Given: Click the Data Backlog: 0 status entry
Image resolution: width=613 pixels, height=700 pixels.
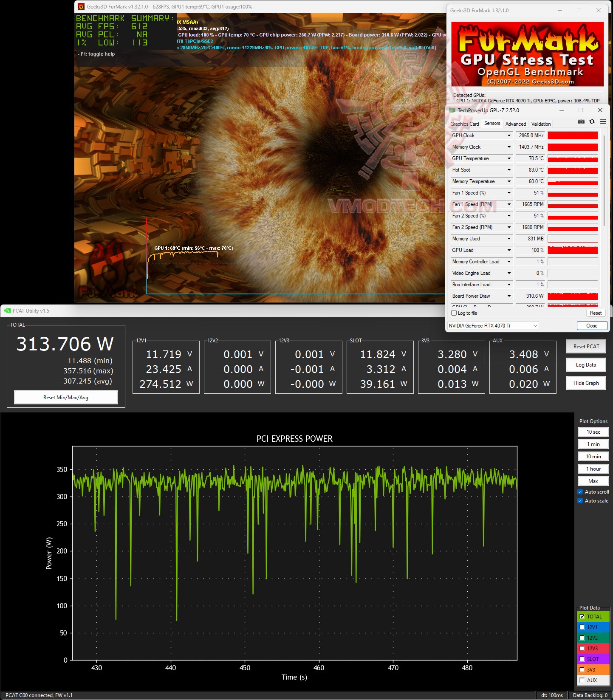Looking at the screenshot, I should [590, 695].
